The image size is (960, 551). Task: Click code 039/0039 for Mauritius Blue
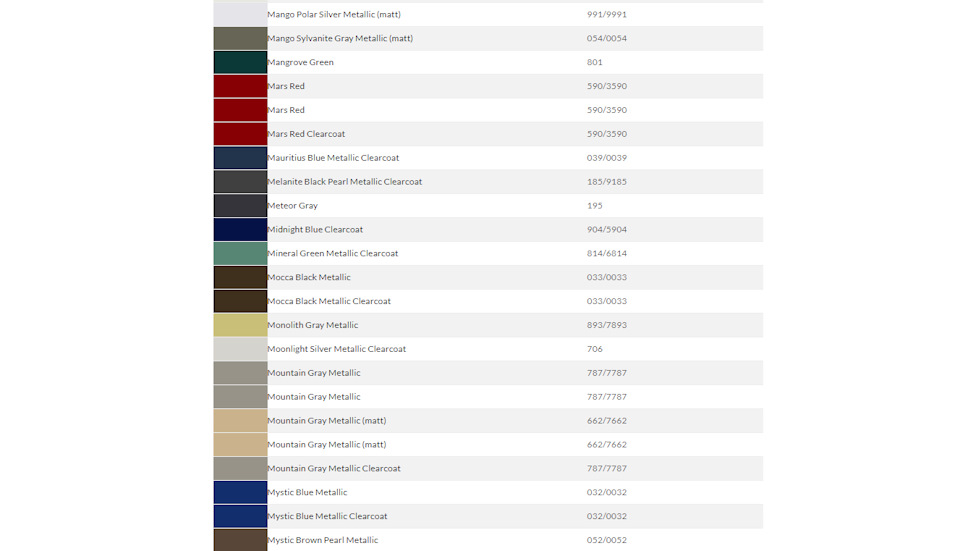[x=607, y=157]
